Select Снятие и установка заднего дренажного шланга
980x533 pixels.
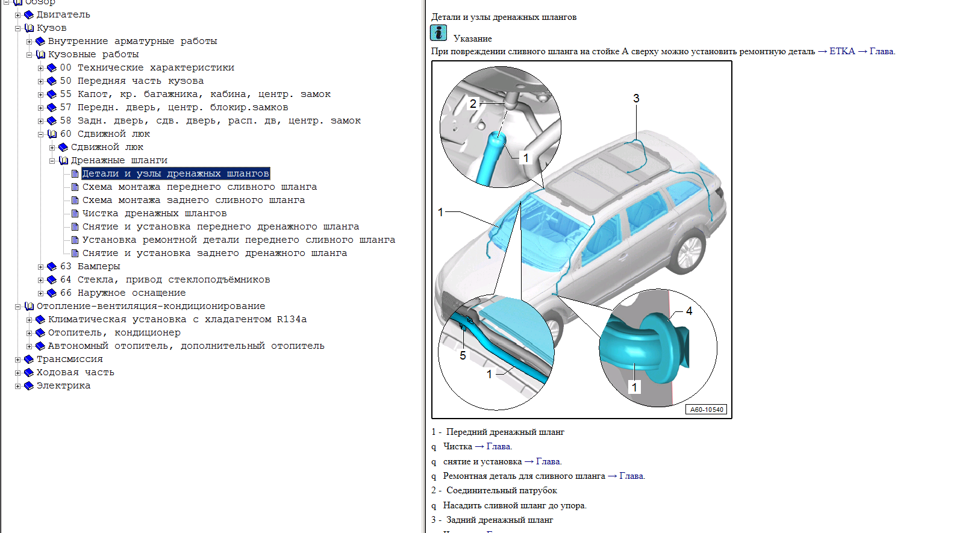(x=214, y=253)
